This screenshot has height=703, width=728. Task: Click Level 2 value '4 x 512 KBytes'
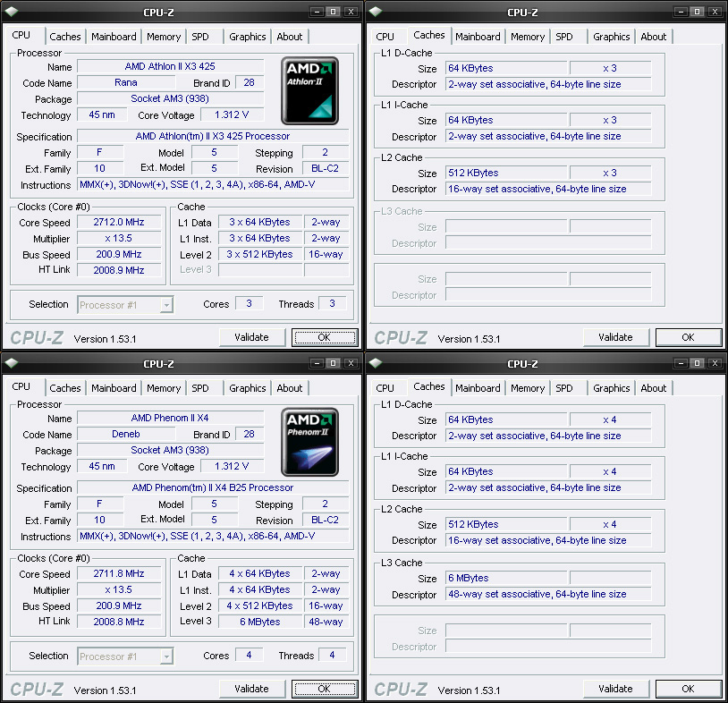point(260,606)
